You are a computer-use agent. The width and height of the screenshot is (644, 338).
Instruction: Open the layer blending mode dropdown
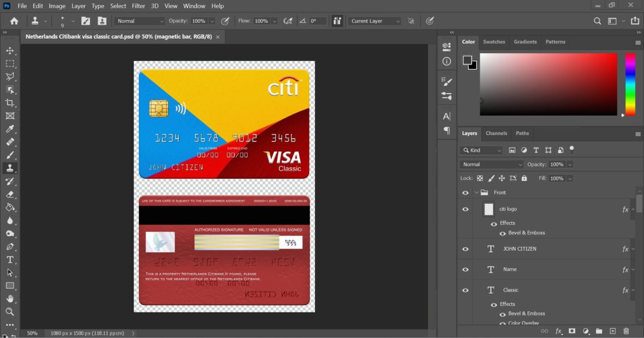pyautogui.click(x=490, y=164)
